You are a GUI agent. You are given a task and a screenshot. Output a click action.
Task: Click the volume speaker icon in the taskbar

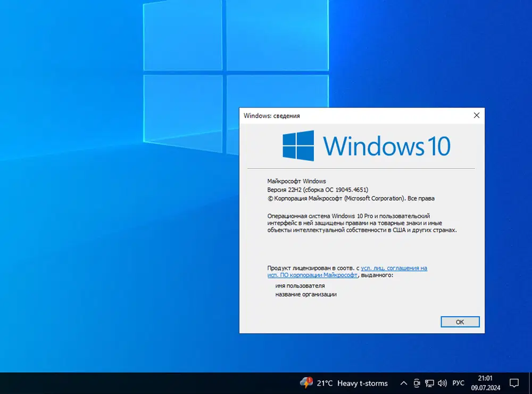[x=443, y=383]
